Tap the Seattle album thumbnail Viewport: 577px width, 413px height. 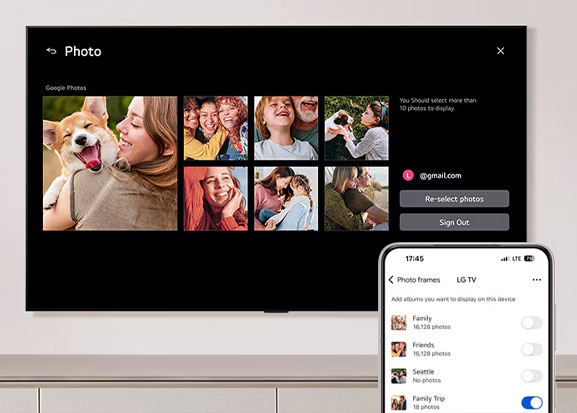point(399,376)
